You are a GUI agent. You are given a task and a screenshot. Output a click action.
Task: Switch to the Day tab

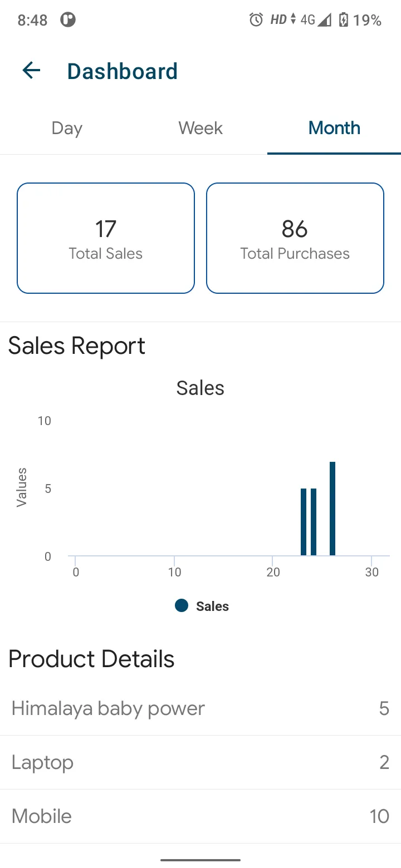(67, 128)
